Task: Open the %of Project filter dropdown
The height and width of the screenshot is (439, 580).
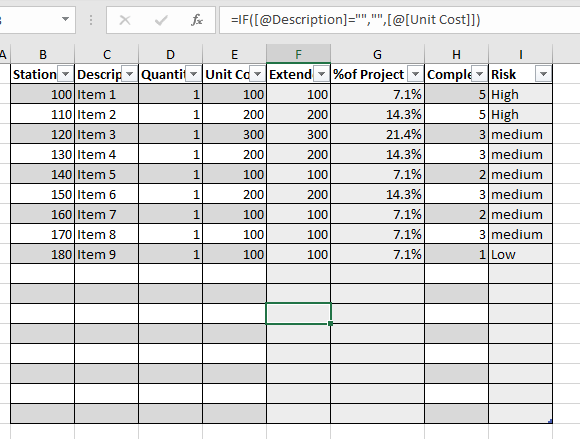Action: point(415,74)
